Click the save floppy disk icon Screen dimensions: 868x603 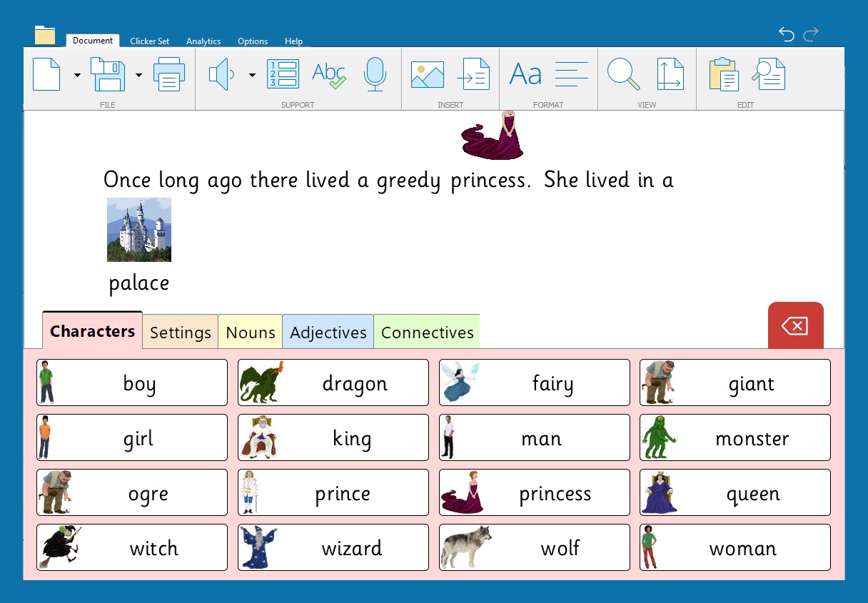(x=108, y=74)
